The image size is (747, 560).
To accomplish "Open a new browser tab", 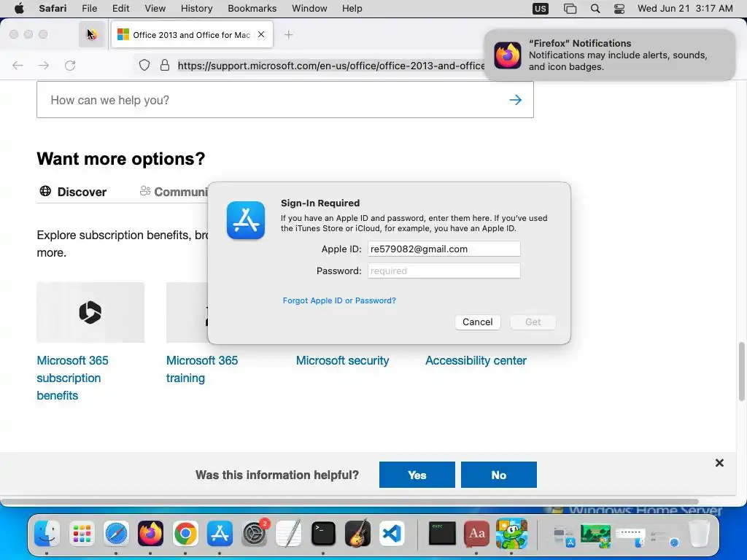I will click(288, 35).
